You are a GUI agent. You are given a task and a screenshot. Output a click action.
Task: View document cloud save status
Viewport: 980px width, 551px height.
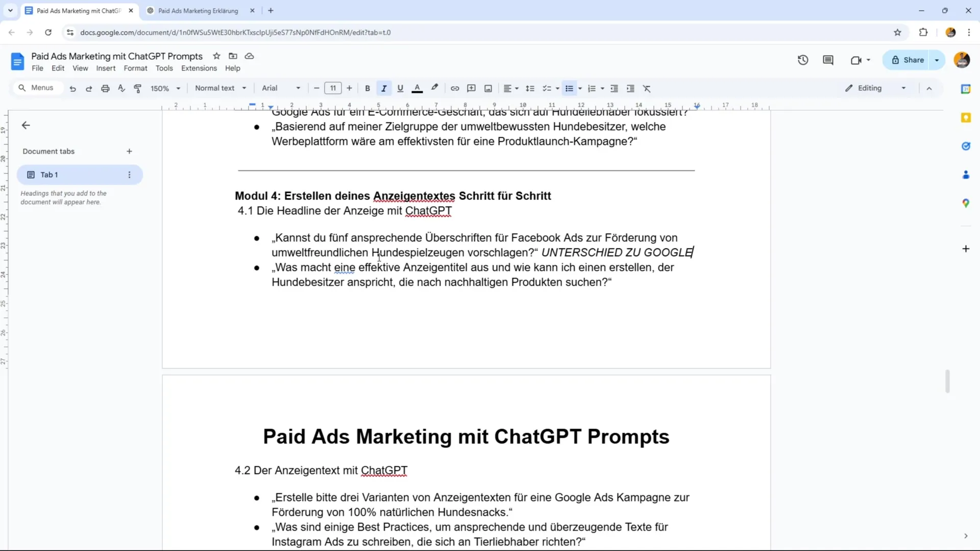[x=250, y=56]
